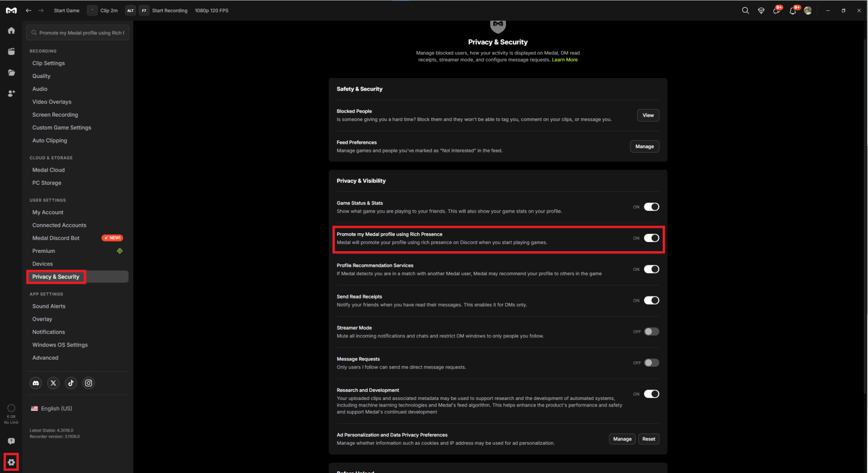Click Start Recording in the top bar

point(170,10)
